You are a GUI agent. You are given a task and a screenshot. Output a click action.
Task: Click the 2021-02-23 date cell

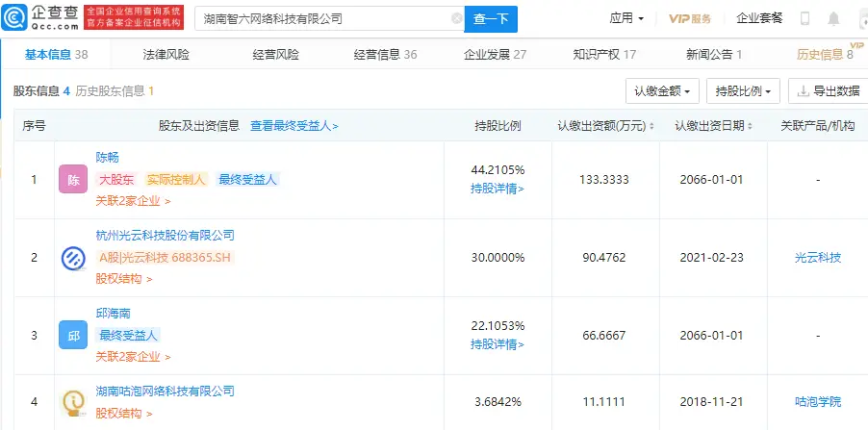pyautogui.click(x=713, y=258)
